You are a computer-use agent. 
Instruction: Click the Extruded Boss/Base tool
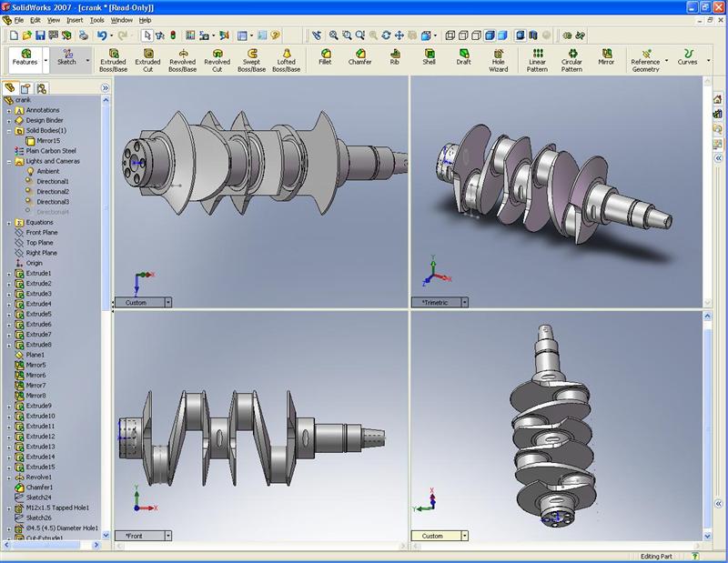113,60
